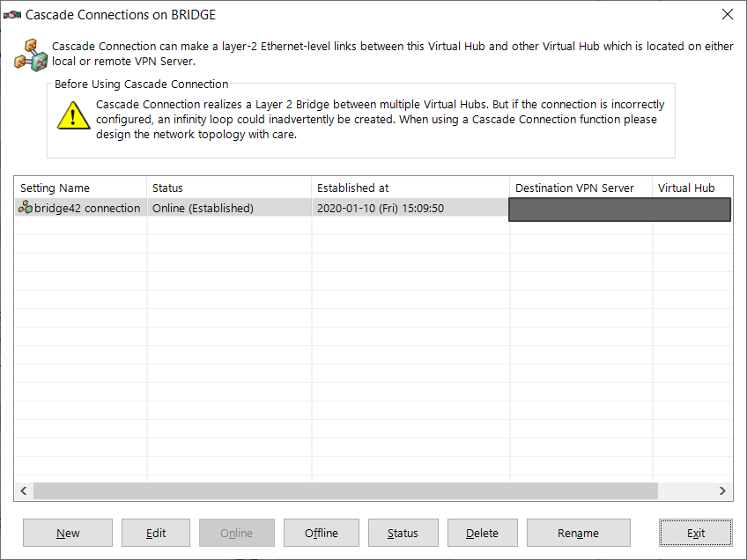747x560 pixels.
Task: Click the Virtual Hub column header
Action: point(691,188)
